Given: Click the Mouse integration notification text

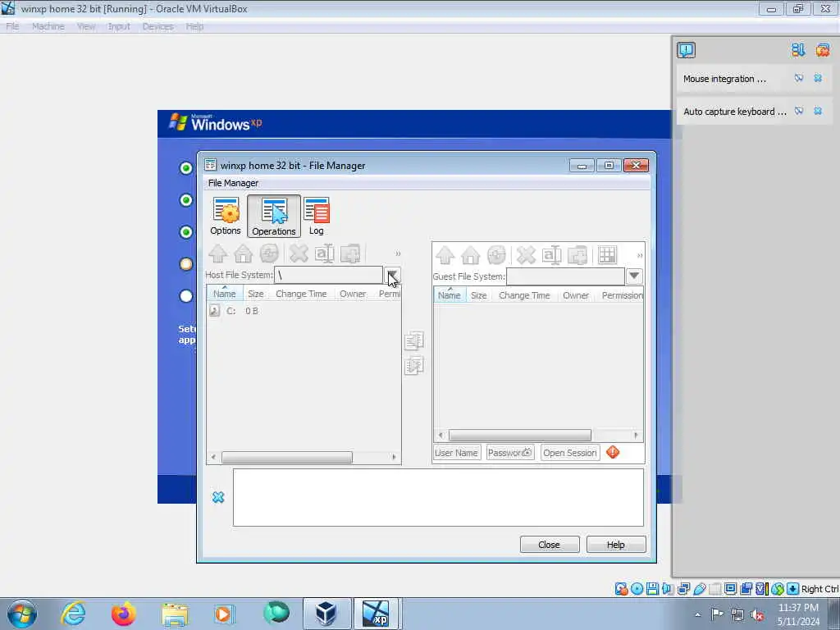Looking at the screenshot, I should 725,79.
